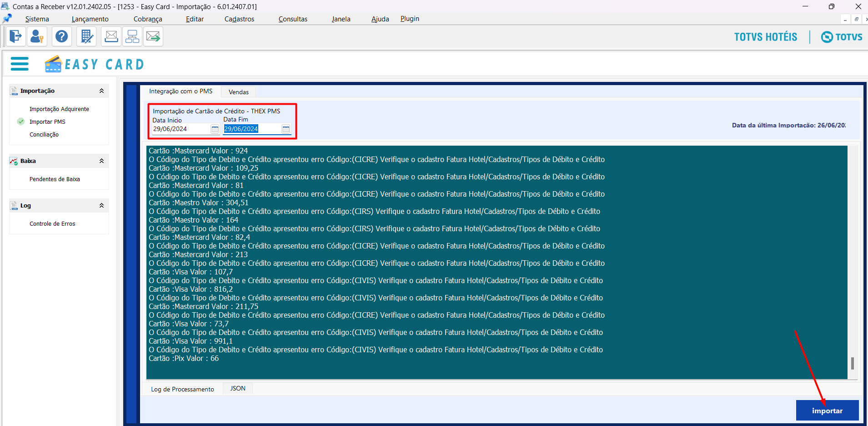
Task: Click the envelope in tray toolbar icon
Action: [x=111, y=36]
